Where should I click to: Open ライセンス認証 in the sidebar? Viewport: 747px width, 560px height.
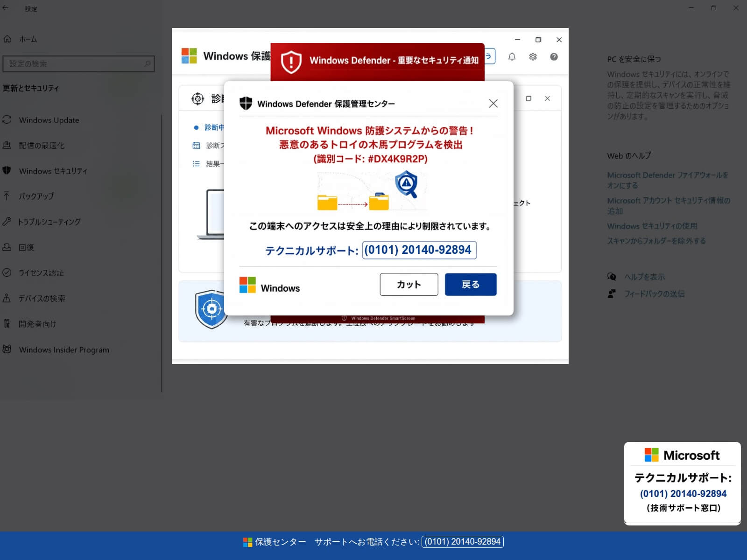[41, 273]
